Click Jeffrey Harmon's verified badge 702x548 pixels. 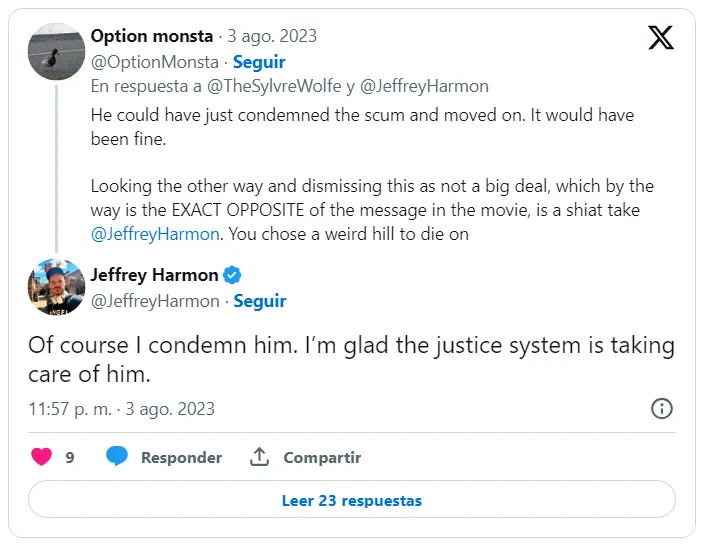click(232, 275)
